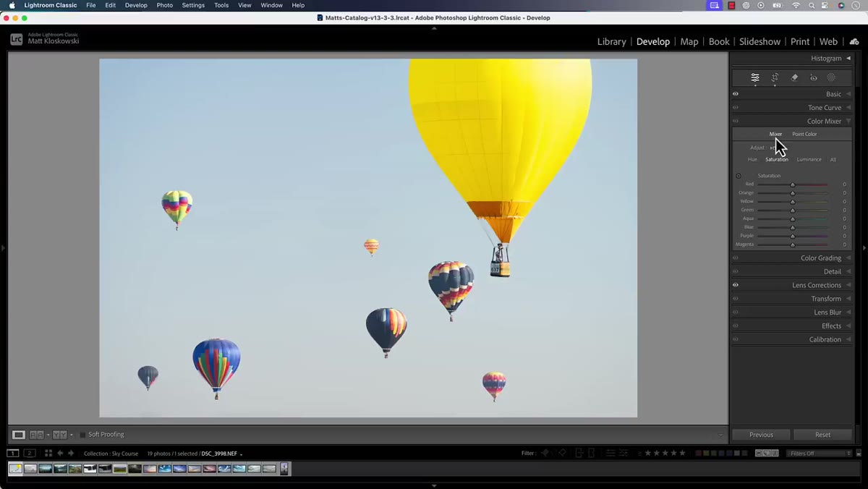Select the Edit sliders tool icon
This screenshot has width=868, height=489.
[755, 77]
